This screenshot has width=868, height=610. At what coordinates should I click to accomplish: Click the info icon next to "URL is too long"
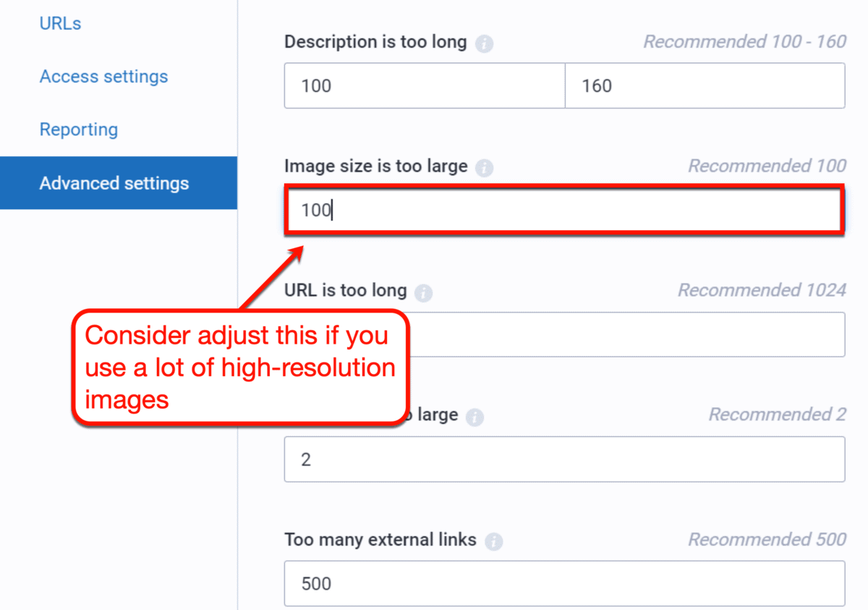pos(424,292)
